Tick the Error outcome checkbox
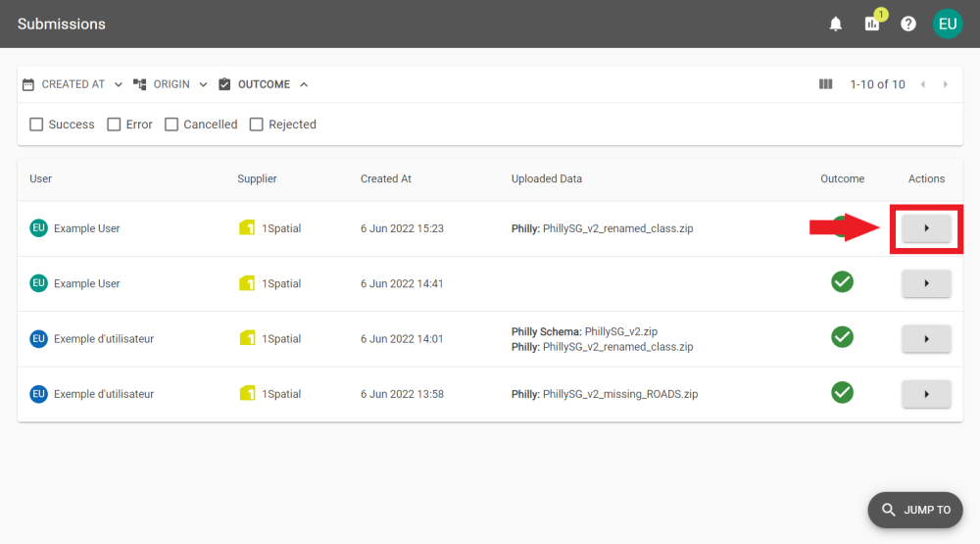 point(114,124)
